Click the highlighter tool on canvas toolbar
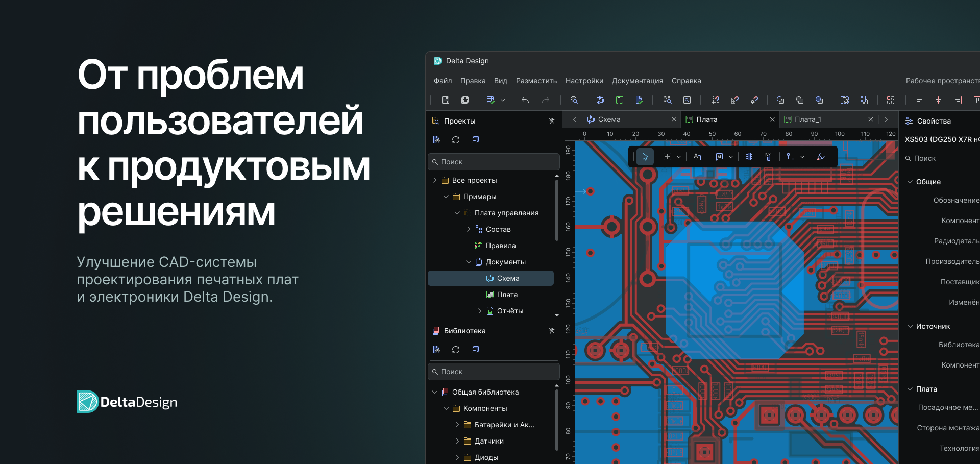This screenshot has width=980, height=464. (821, 157)
